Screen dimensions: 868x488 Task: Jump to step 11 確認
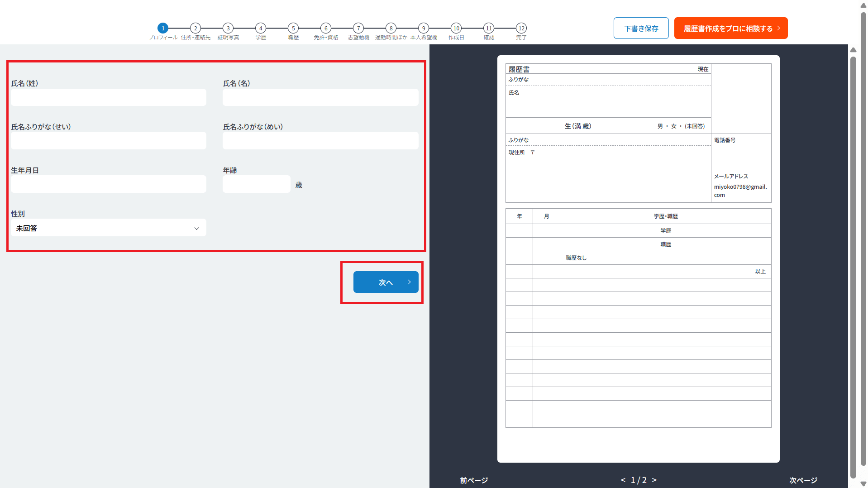coord(489,28)
